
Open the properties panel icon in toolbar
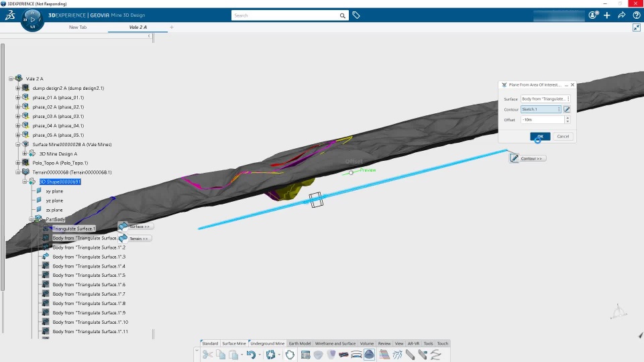pyautogui.click(x=305, y=355)
